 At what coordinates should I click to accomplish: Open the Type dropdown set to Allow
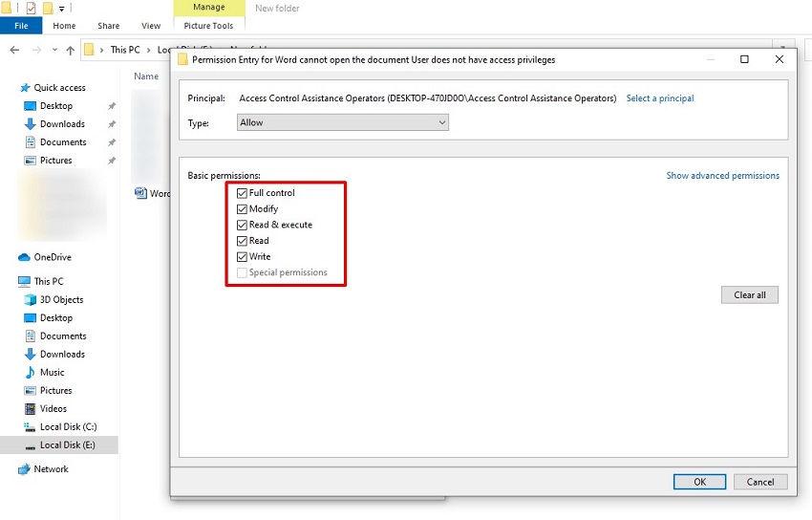coord(342,122)
